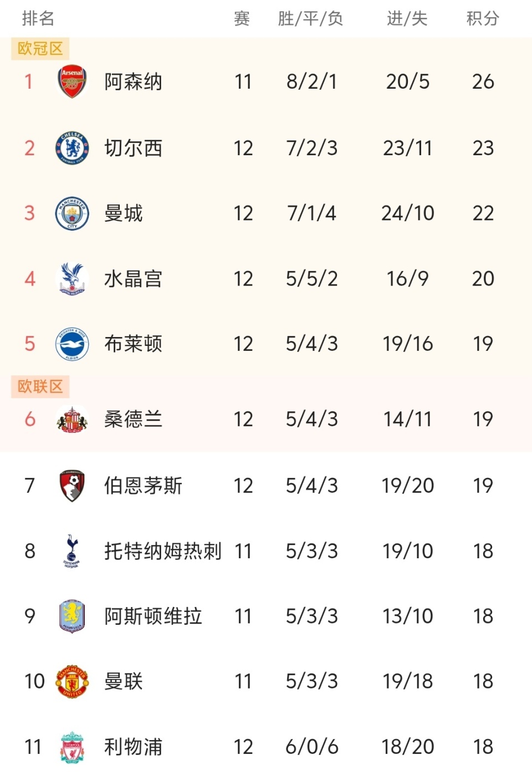Click the Bournemouth club crest

[x=72, y=486]
